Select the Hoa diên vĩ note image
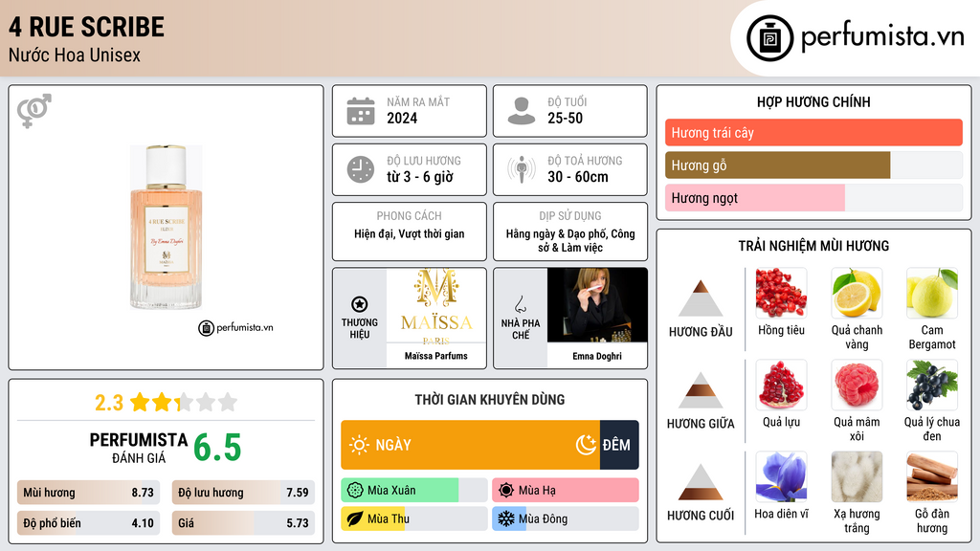The height and width of the screenshot is (551, 980). coord(781,476)
